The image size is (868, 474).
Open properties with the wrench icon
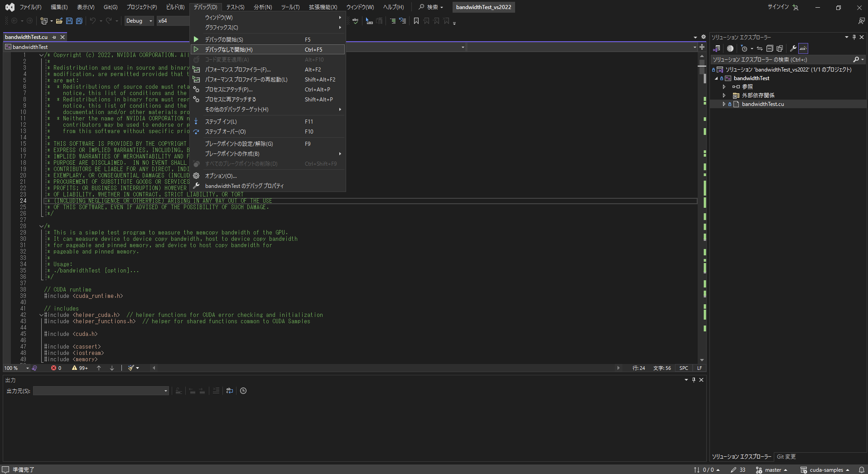click(x=793, y=48)
